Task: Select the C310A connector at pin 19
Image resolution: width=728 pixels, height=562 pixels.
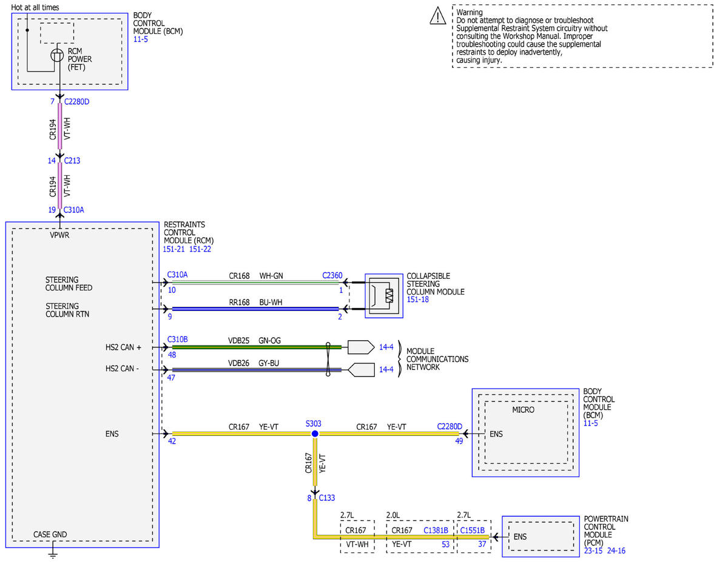Action: (x=74, y=209)
